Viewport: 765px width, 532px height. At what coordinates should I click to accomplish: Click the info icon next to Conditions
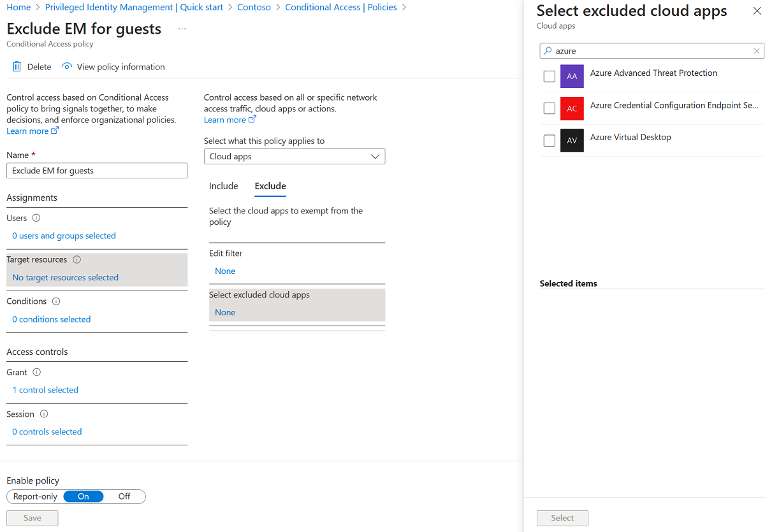pos(56,301)
